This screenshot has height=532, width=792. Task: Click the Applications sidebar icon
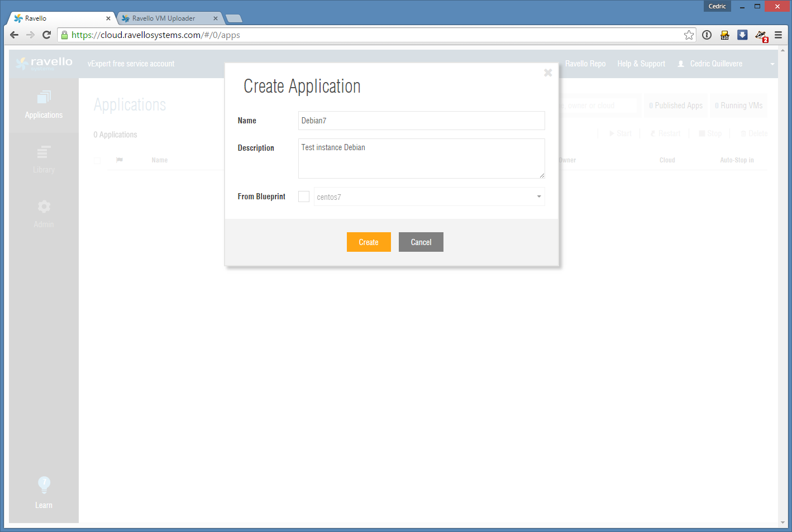tap(44, 98)
